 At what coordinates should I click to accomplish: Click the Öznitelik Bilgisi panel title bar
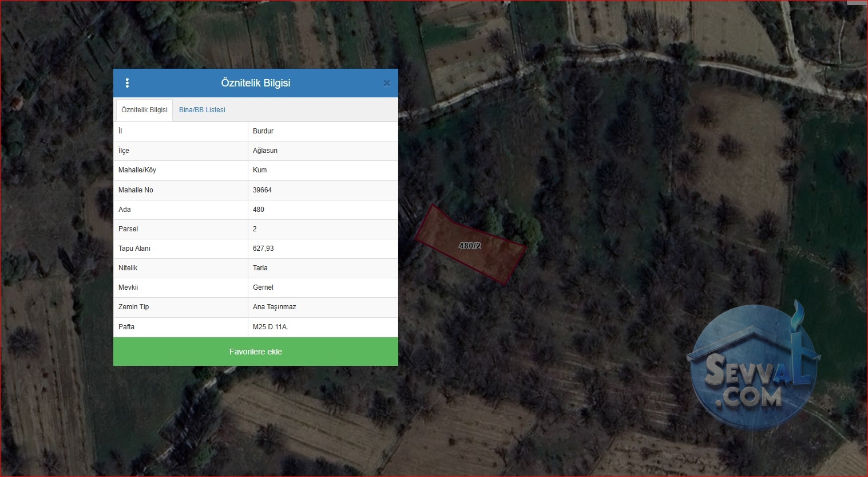(x=256, y=83)
